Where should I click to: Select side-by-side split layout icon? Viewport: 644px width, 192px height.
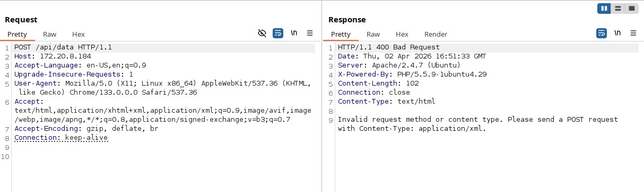[x=604, y=8]
